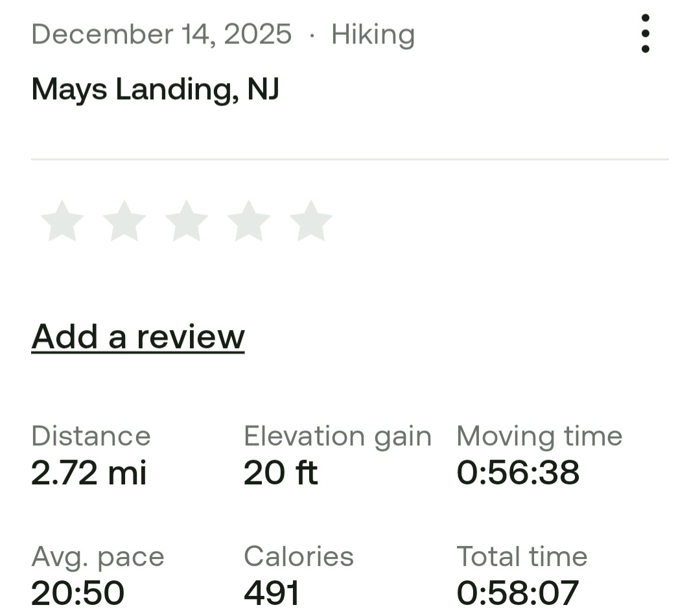Tap the Elevation gain 20 ft stat
700x616 pixels.
pos(281,471)
